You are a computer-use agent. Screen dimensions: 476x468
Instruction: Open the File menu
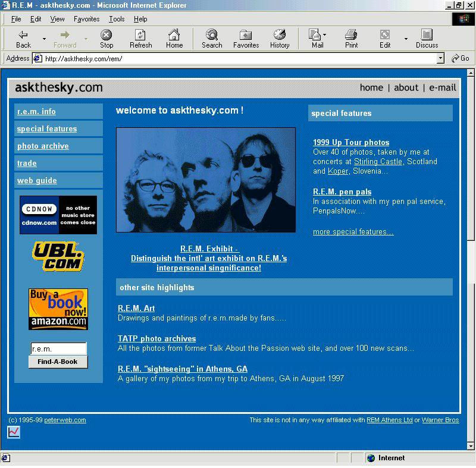tap(16, 19)
